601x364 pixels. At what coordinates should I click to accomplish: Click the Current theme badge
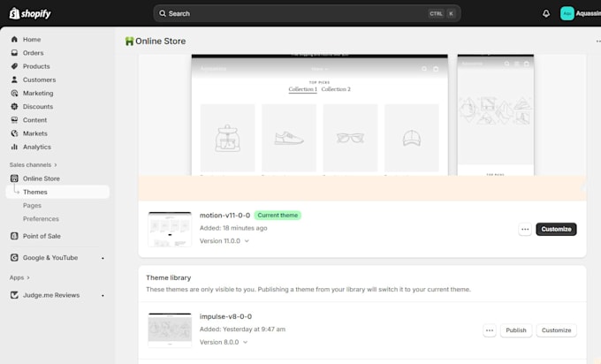(278, 216)
